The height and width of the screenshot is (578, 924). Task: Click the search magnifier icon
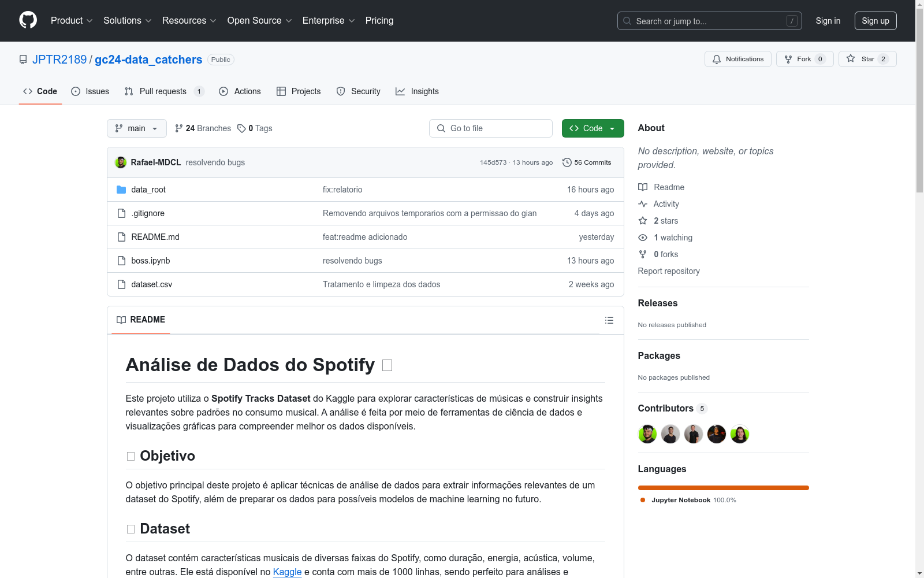point(627,21)
